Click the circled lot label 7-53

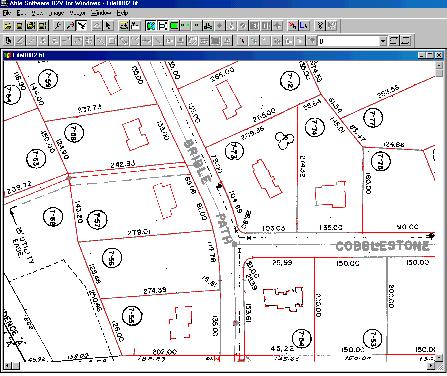click(x=372, y=339)
